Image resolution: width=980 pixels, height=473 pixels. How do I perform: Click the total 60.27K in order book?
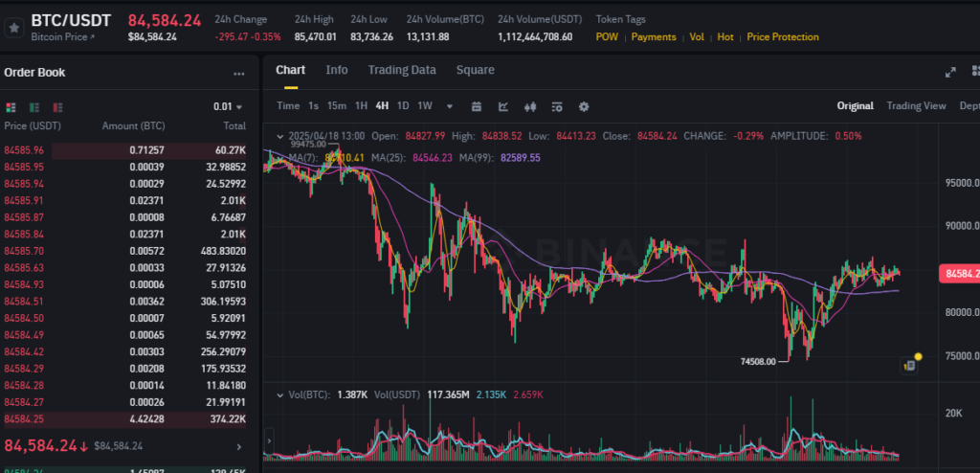click(230, 150)
